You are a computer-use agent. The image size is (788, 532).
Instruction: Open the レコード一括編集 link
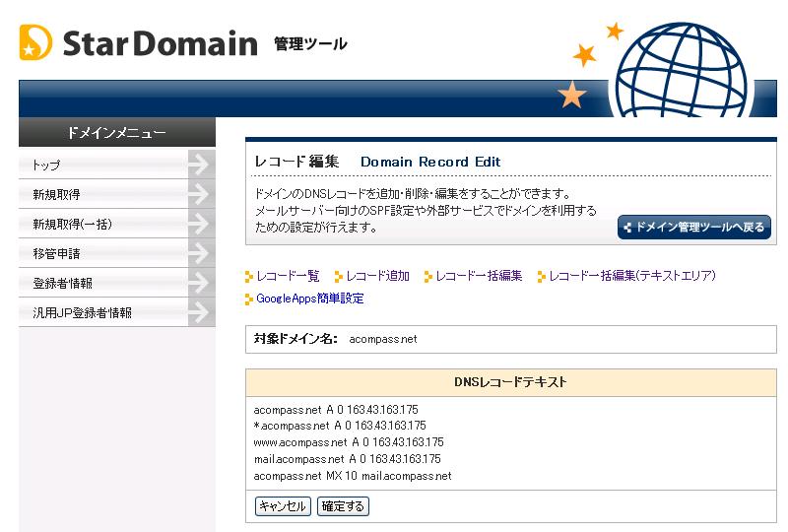[479, 276]
